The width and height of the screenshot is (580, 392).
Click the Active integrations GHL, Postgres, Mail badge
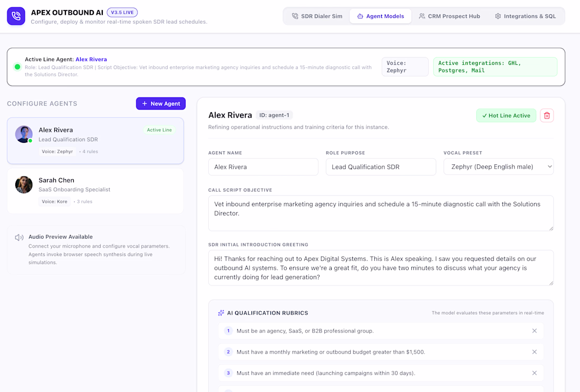495,67
